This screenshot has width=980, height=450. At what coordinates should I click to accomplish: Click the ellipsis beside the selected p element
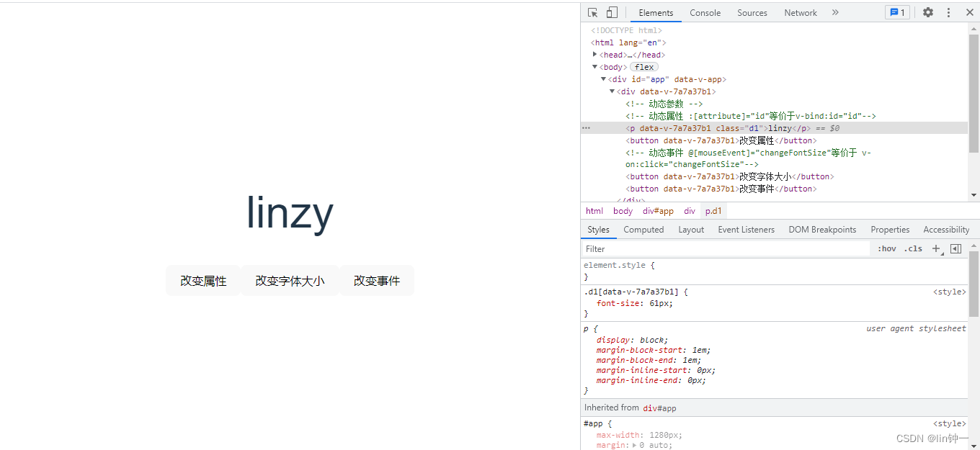[587, 128]
